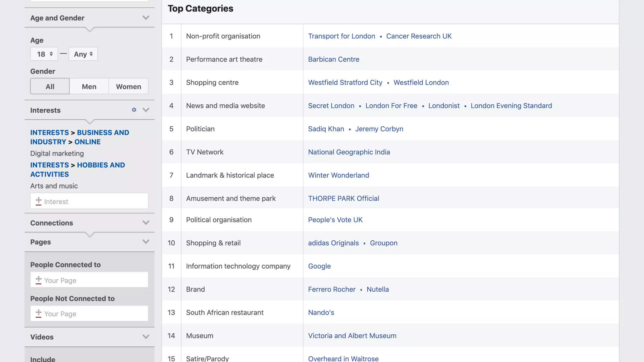
Task: Click the plus icon in Interest field
Action: pyautogui.click(x=38, y=201)
